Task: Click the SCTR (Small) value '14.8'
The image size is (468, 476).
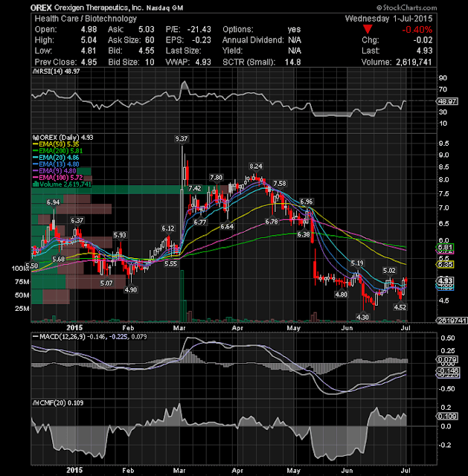Action: coord(292,62)
